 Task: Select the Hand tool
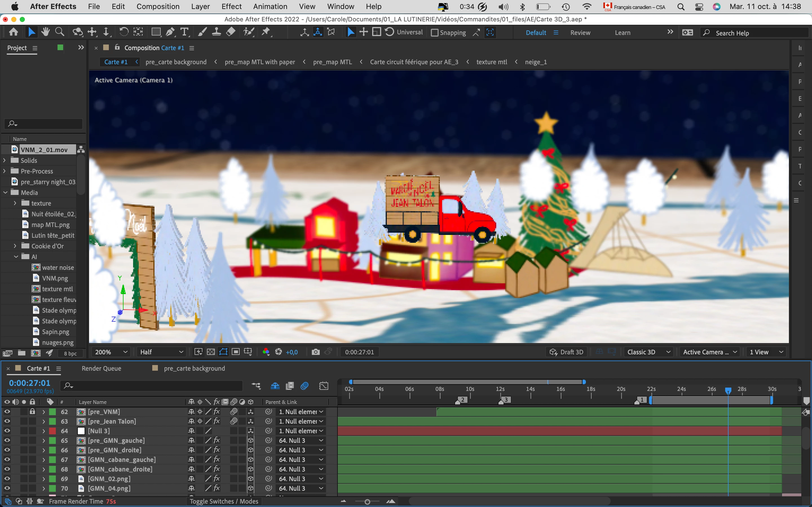(45, 32)
